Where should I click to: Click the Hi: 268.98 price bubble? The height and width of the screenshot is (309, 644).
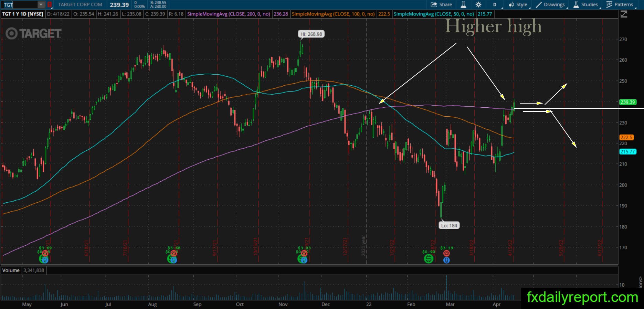pos(311,34)
